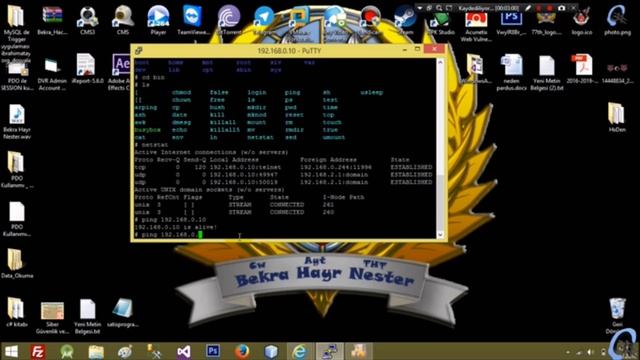Open Photoshop from the taskbar
This screenshot has width=640, height=360.
[213, 351]
